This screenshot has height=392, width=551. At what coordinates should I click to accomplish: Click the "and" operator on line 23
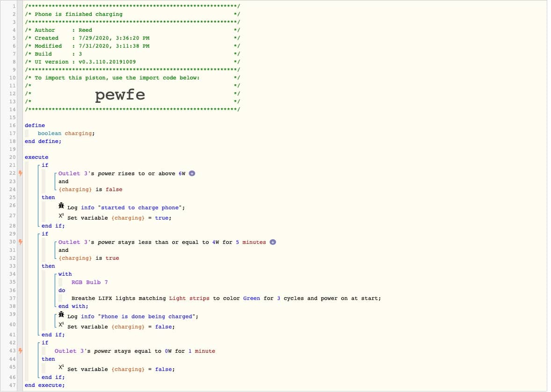point(63,181)
